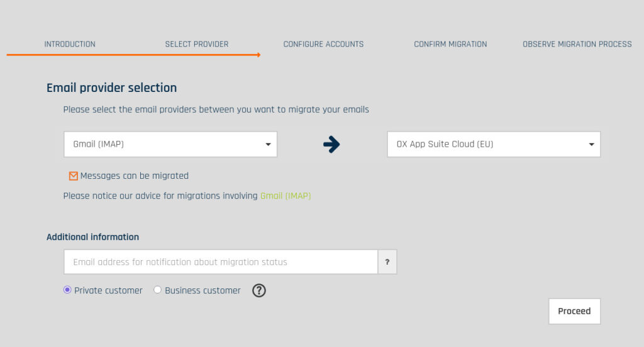Choose the Business customer radio option

coord(158,290)
